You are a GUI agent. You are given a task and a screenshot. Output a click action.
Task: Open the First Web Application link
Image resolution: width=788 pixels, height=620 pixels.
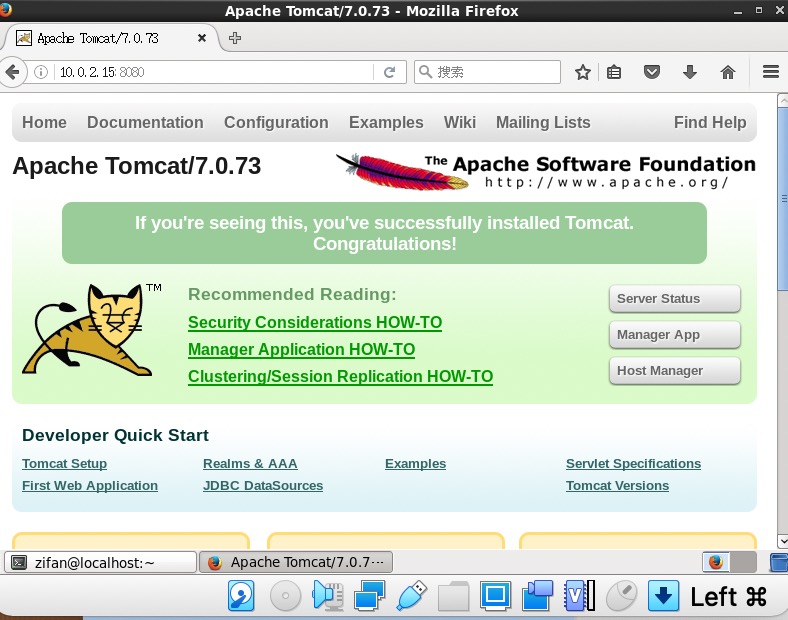(90, 486)
